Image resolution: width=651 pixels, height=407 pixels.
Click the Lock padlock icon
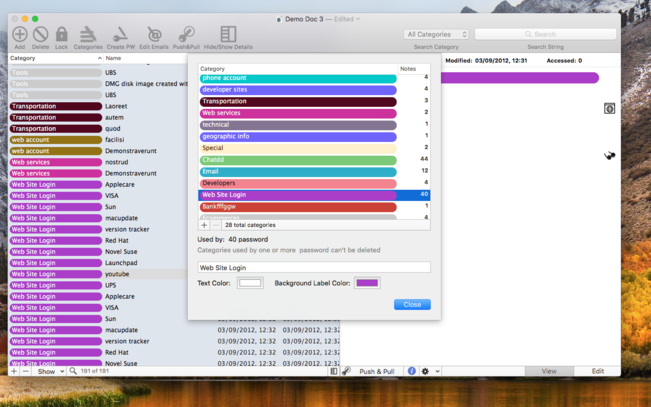61,34
